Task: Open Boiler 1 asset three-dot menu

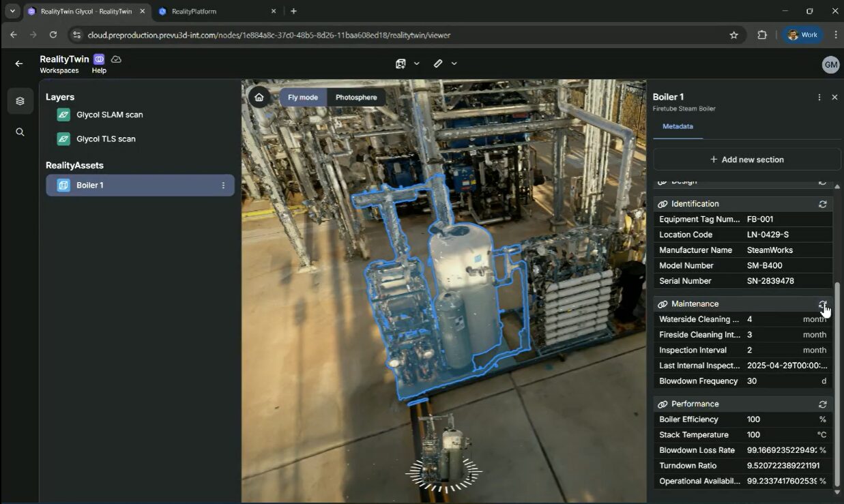Action: coord(223,186)
